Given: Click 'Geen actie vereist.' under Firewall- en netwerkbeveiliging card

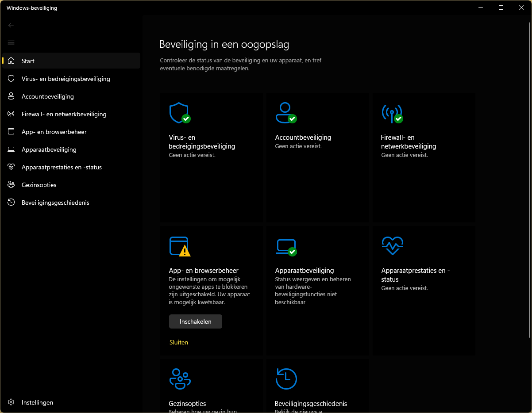Looking at the screenshot, I should click(405, 155).
